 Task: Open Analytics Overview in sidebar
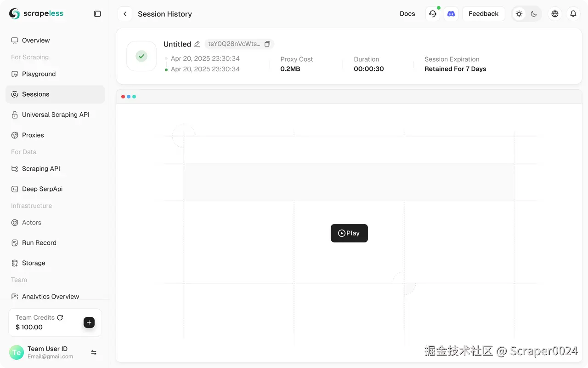(x=55, y=295)
